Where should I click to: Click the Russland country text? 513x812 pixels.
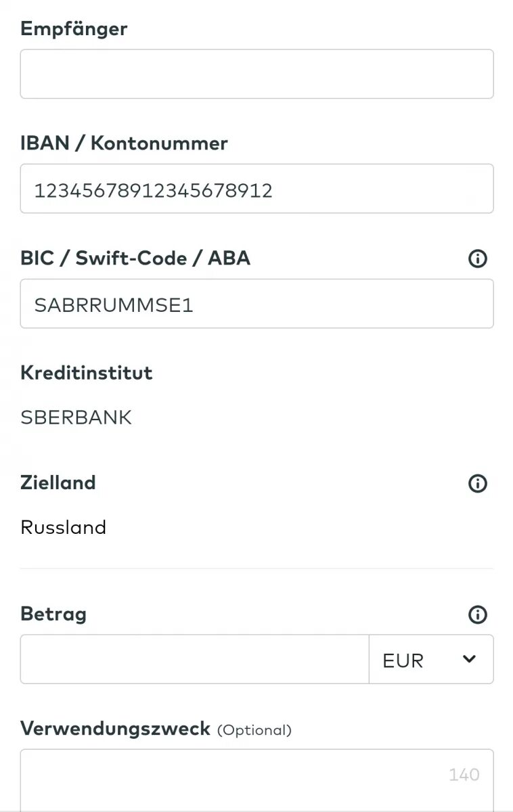pyautogui.click(x=64, y=527)
